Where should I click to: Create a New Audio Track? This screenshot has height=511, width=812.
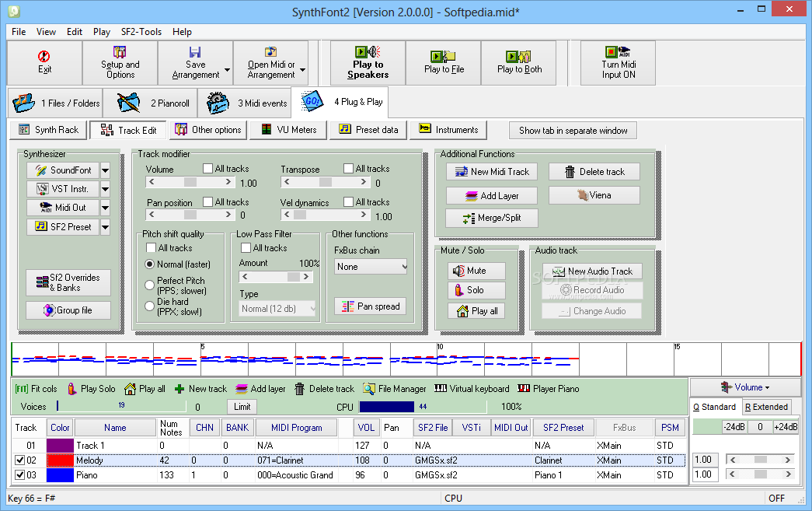pos(592,271)
